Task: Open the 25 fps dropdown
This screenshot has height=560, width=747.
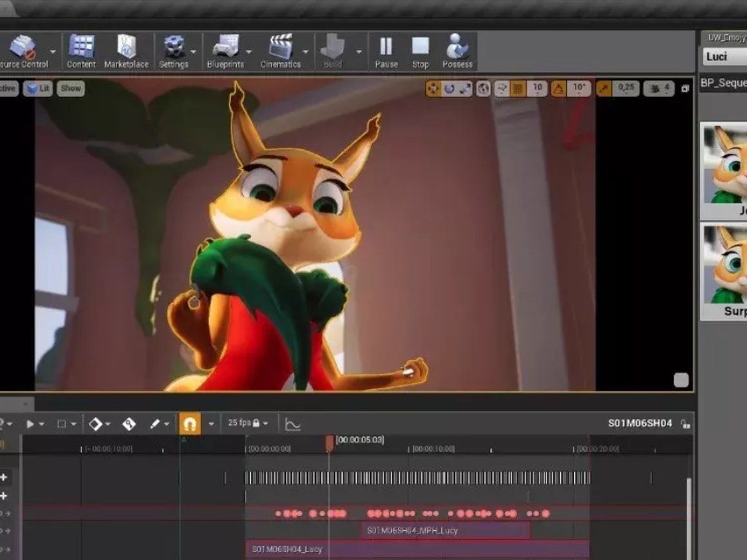Action: click(267, 424)
